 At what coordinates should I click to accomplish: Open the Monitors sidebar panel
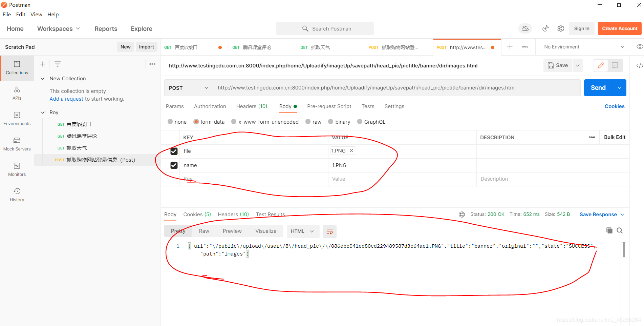click(17, 169)
